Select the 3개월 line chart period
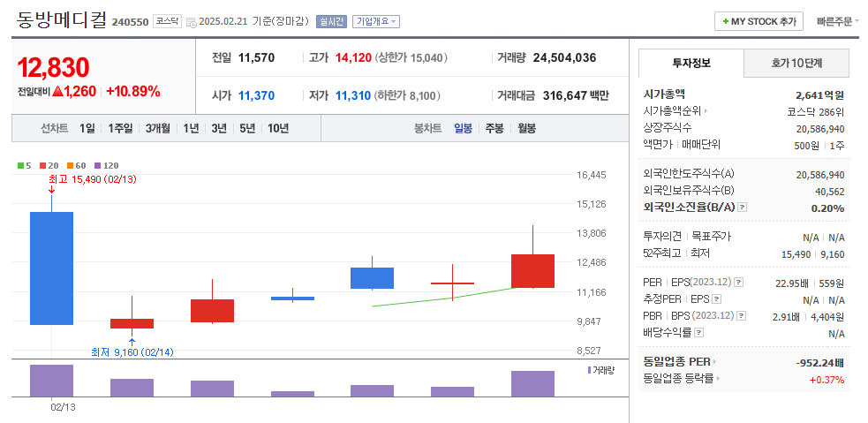Viewport: 868px width, 423px height. (158, 128)
